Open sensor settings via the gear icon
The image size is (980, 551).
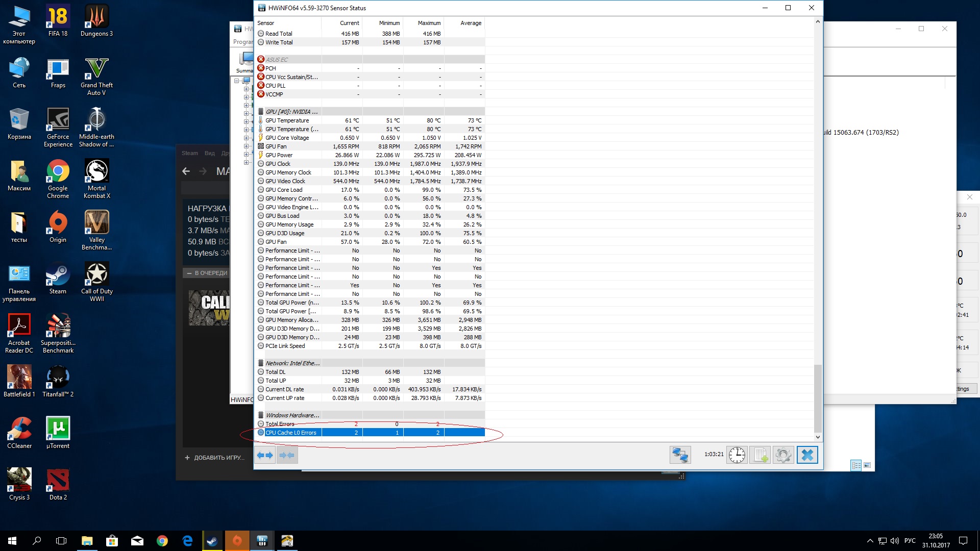click(x=783, y=455)
